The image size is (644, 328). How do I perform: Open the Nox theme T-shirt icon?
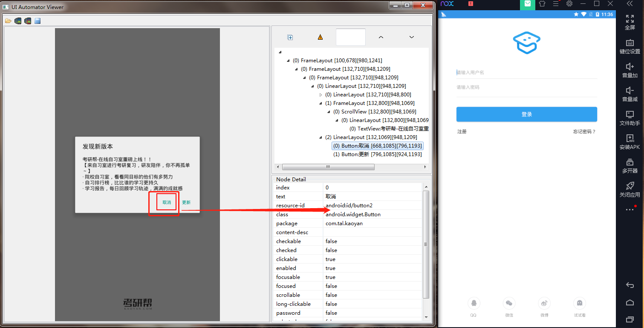(542, 3)
